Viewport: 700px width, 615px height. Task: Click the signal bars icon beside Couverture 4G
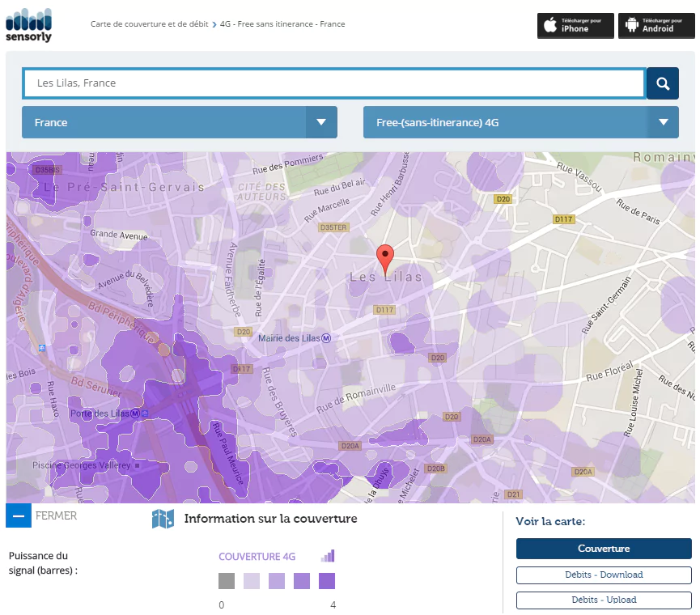327,556
